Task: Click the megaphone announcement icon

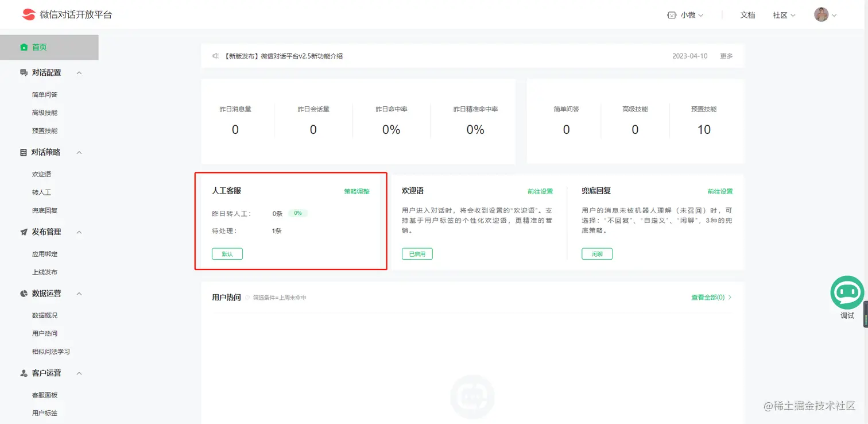Action: [215, 56]
